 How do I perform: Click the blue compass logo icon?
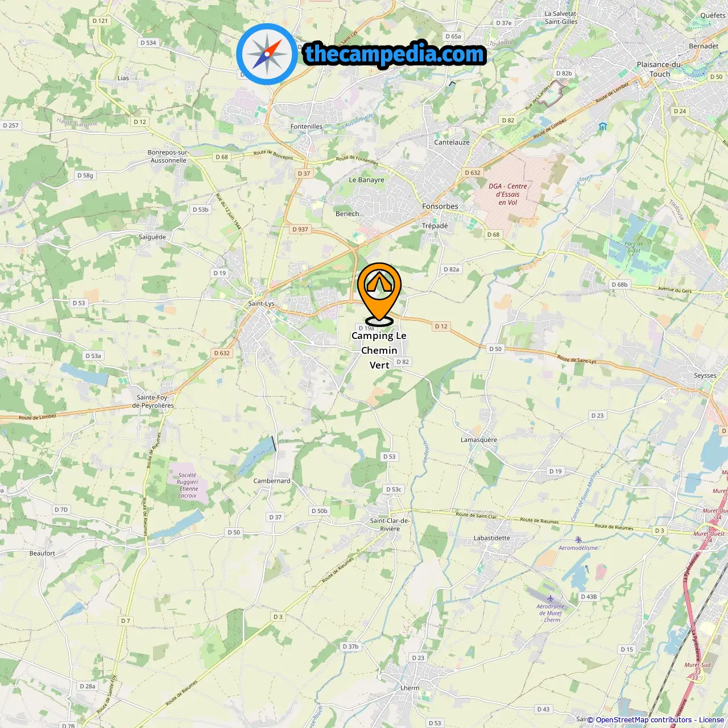click(x=267, y=54)
